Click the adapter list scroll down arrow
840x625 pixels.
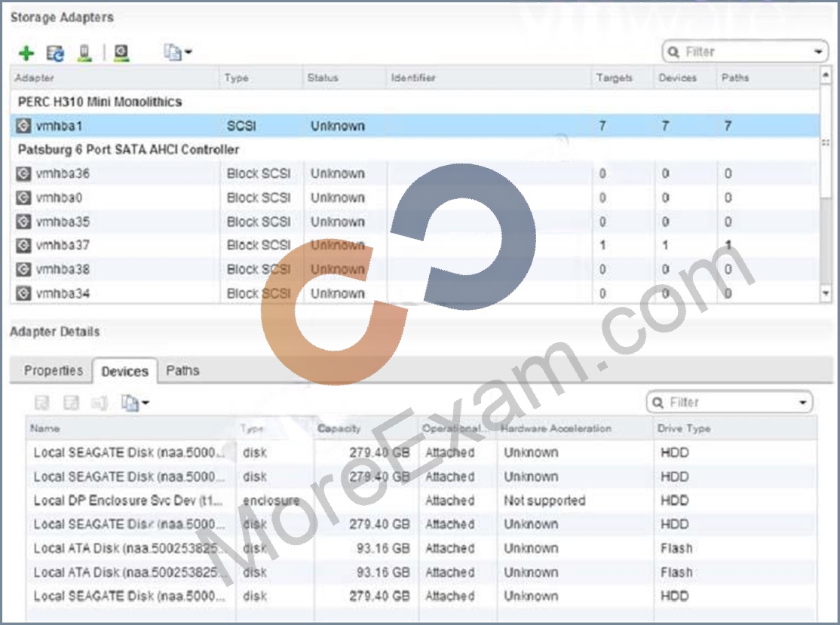click(826, 293)
